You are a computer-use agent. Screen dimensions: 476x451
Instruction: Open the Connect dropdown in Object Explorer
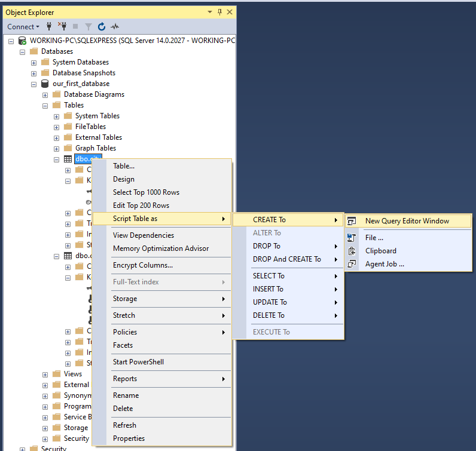coord(23,27)
